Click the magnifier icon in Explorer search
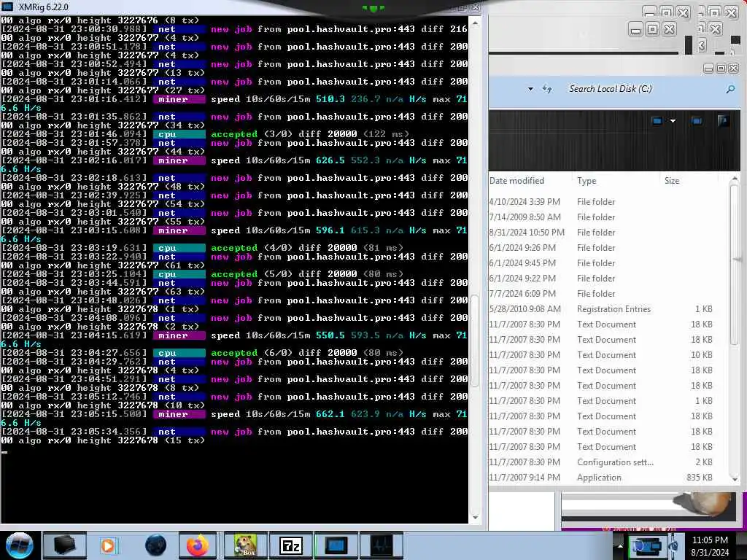 (x=730, y=89)
